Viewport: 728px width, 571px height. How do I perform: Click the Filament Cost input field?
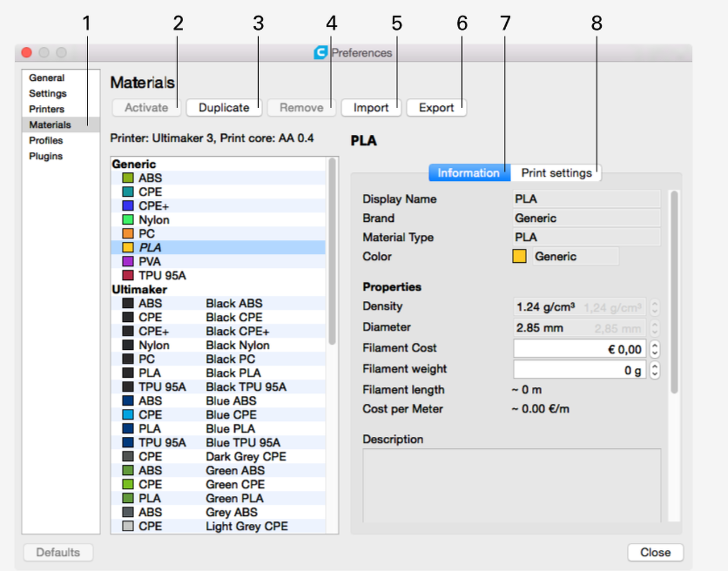[x=580, y=349]
